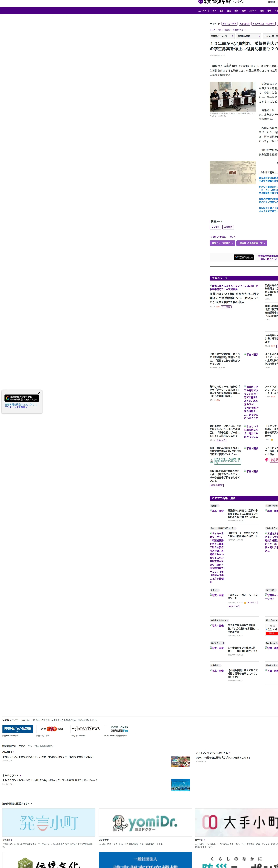This screenshot has width=278, height=868.
Task: Expand the 猫ピッチャー chip
Action: pos(217,643)
